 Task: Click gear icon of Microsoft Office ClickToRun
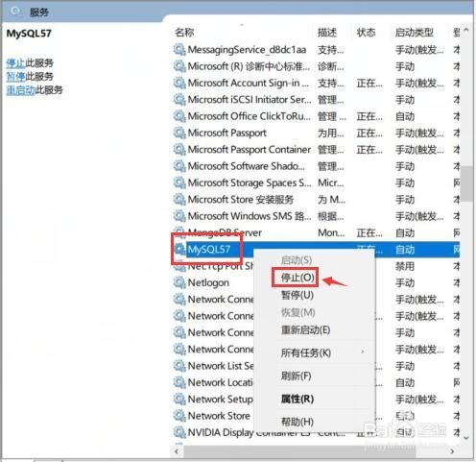pyautogui.click(x=179, y=116)
